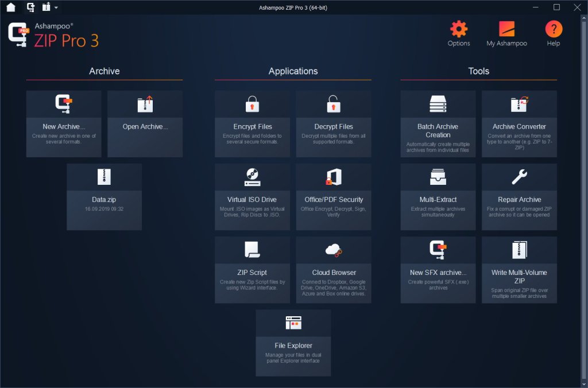Image resolution: width=588 pixels, height=388 pixels.
Task: Click the Home icon in title bar
Action: 11,7
